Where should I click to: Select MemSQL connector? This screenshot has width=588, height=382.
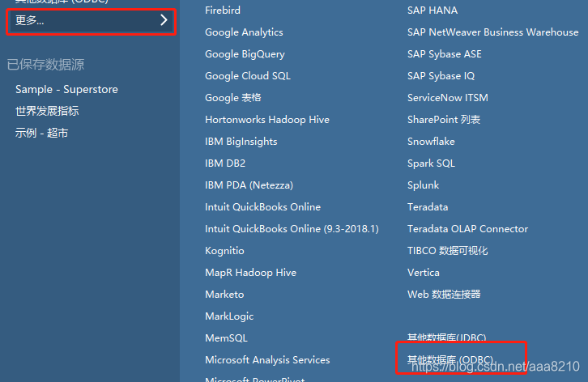pyautogui.click(x=227, y=338)
